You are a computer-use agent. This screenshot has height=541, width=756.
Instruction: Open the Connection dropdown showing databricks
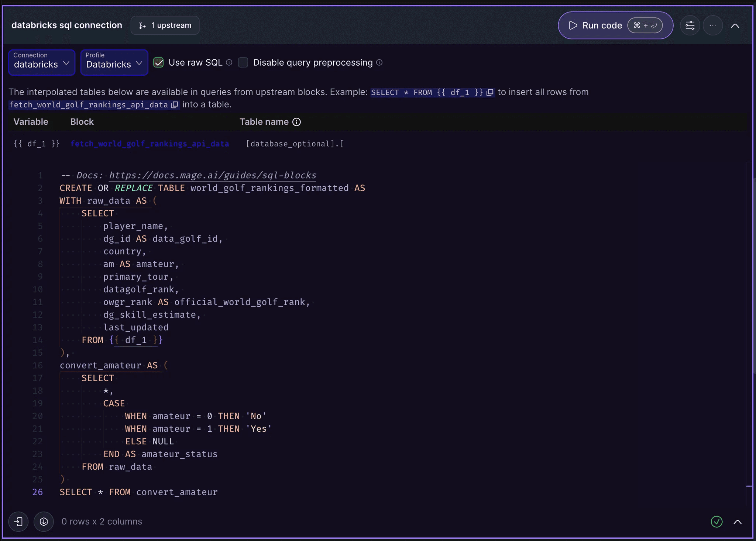pyautogui.click(x=42, y=62)
